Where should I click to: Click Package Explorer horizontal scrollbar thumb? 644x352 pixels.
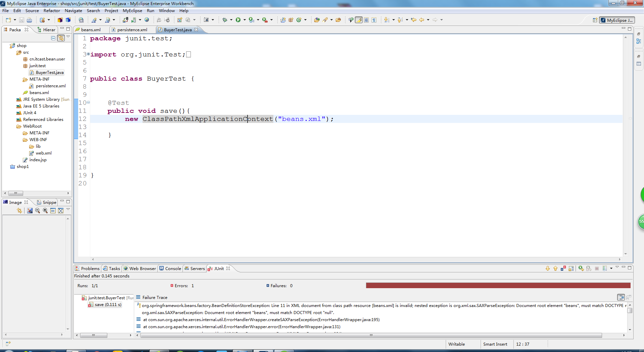click(15, 193)
